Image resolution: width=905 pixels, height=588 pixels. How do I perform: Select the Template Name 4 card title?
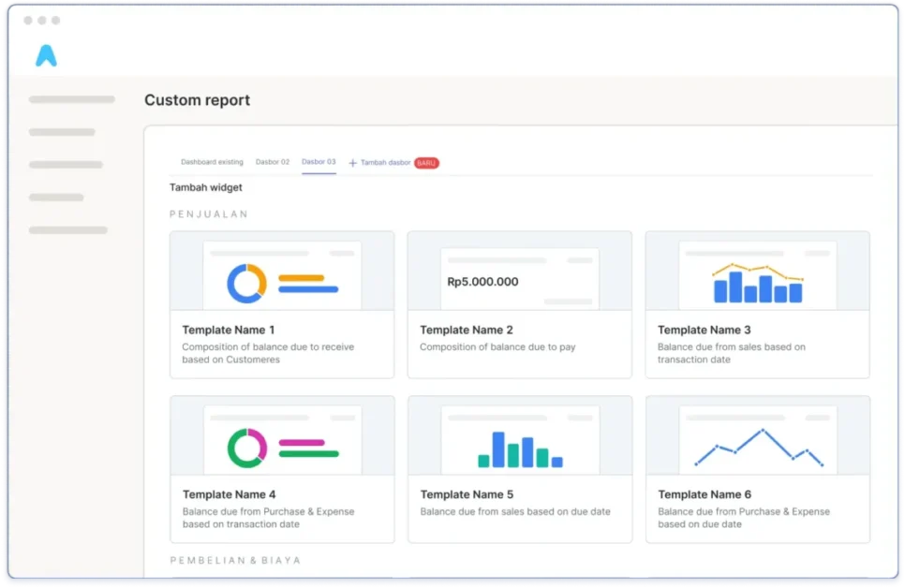[229, 494]
